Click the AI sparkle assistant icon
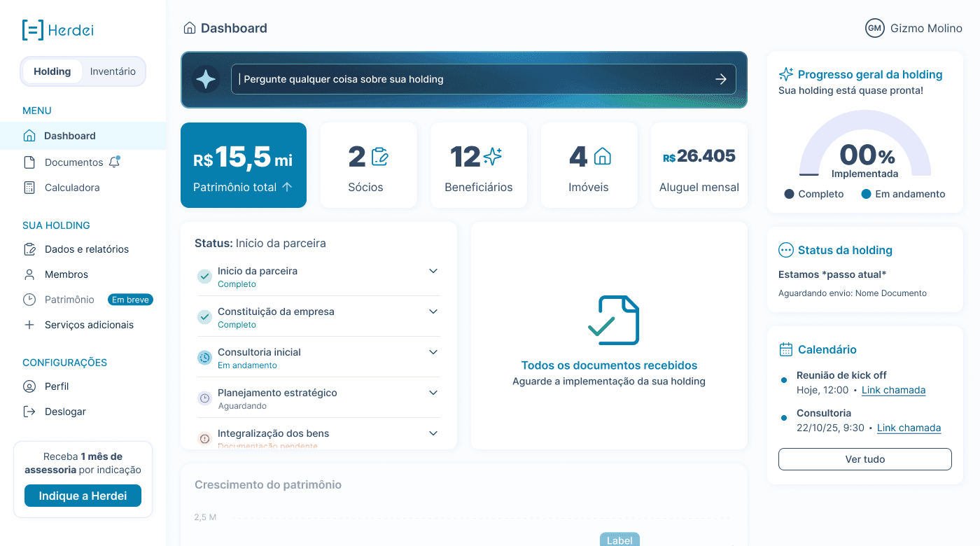This screenshot has width=980, height=546. click(x=206, y=79)
